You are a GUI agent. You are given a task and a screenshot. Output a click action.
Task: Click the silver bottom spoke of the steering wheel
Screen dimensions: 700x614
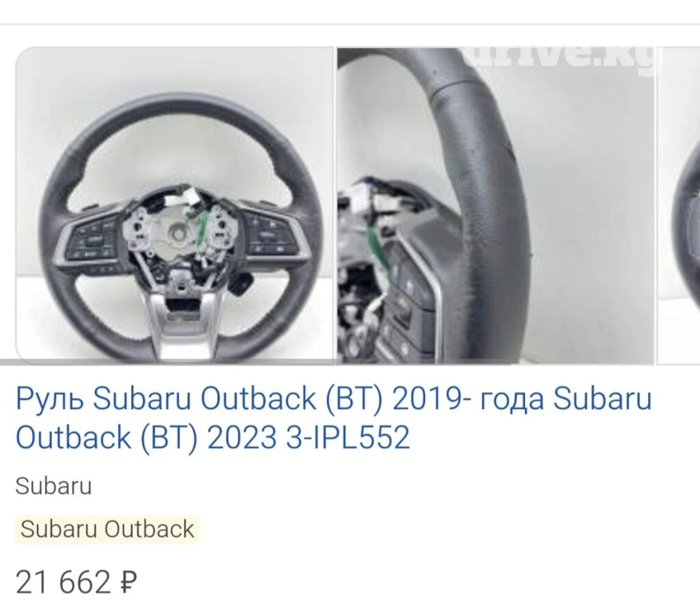[181, 325]
